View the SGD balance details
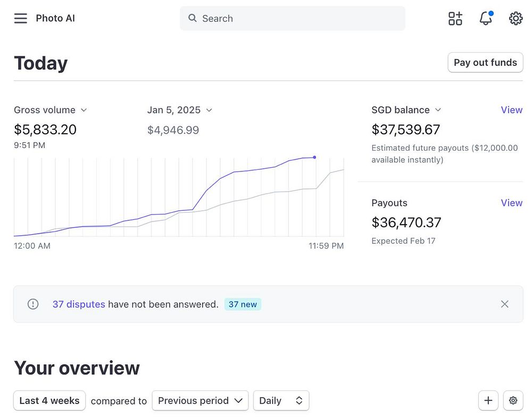The height and width of the screenshot is (420, 532). click(x=511, y=110)
